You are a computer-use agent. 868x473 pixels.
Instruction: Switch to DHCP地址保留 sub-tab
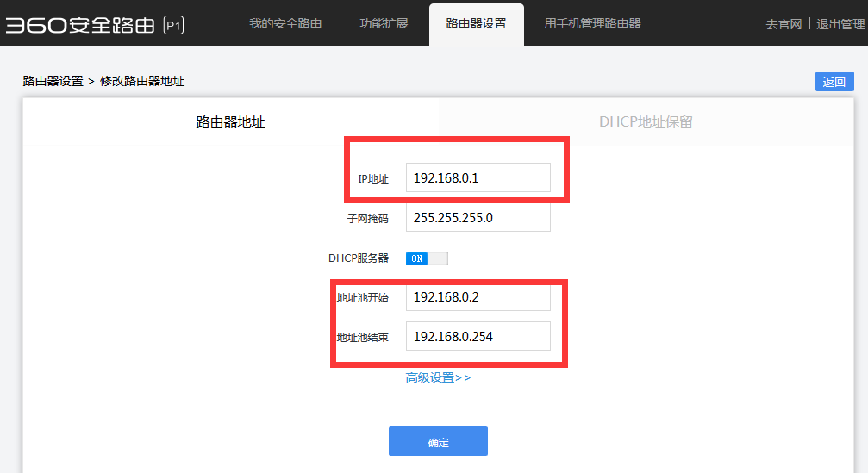646,122
